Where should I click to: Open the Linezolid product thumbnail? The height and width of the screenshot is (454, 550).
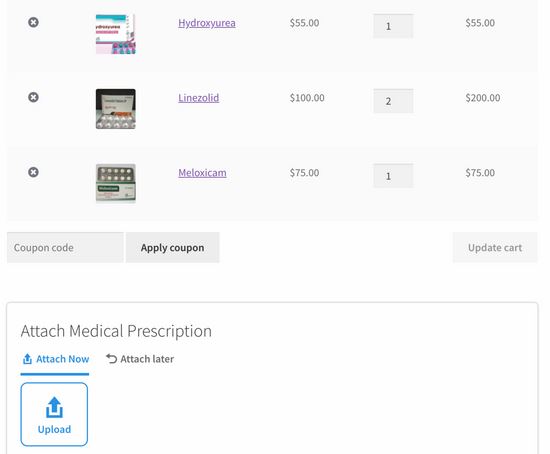coord(116,109)
